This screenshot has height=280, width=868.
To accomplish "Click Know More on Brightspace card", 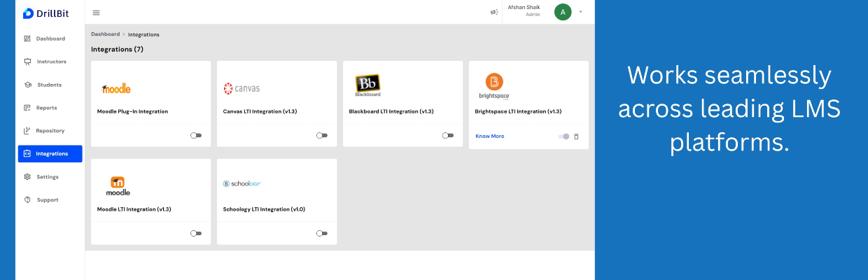I will pos(489,136).
